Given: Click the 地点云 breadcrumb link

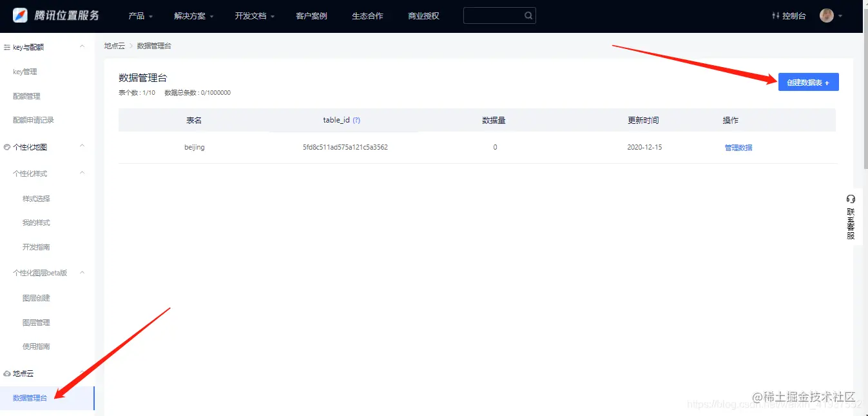Looking at the screenshot, I should click(x=115, y=46).
